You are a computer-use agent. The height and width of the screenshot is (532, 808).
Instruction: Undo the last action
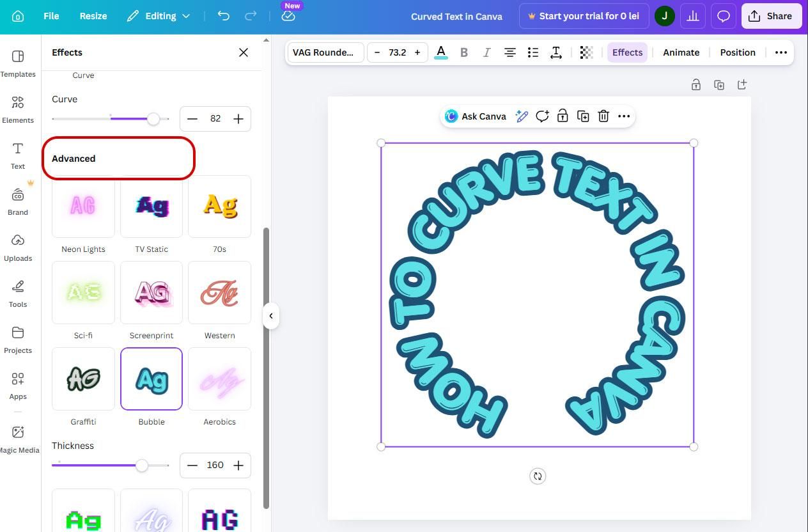223,16
